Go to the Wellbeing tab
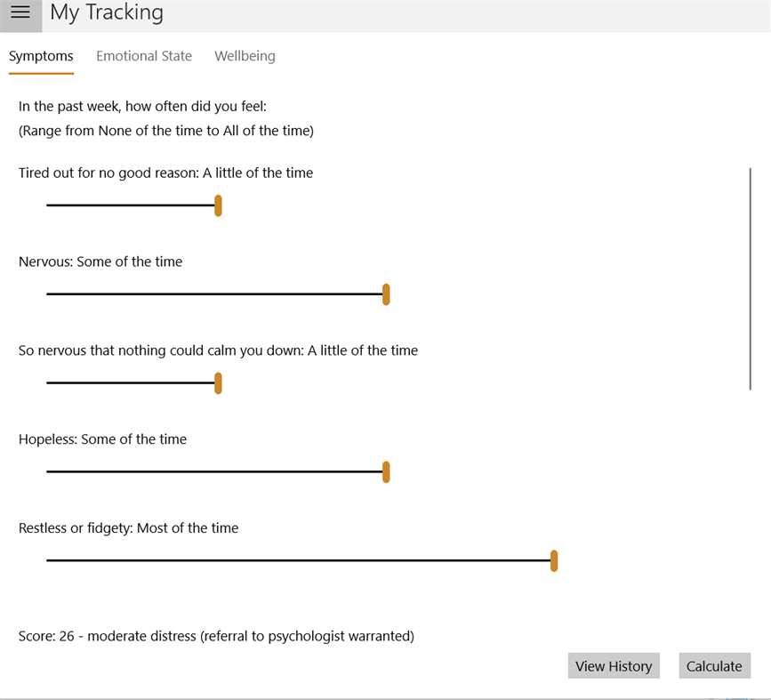771x700 pixels. coord(245,56)
